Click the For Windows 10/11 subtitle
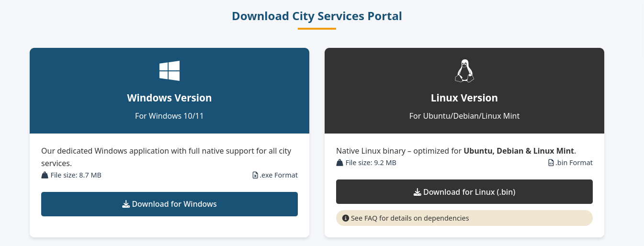 pyautogui.click(x=169, y=116)
